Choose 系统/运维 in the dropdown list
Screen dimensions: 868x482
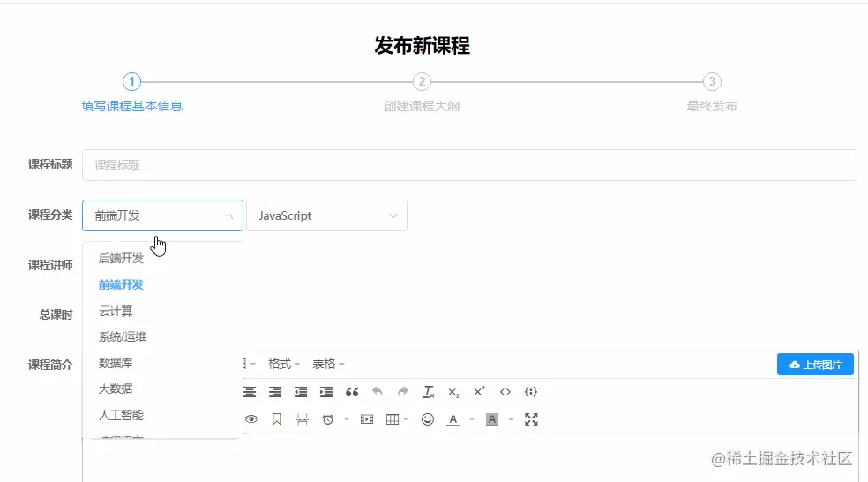click(162, 337)
